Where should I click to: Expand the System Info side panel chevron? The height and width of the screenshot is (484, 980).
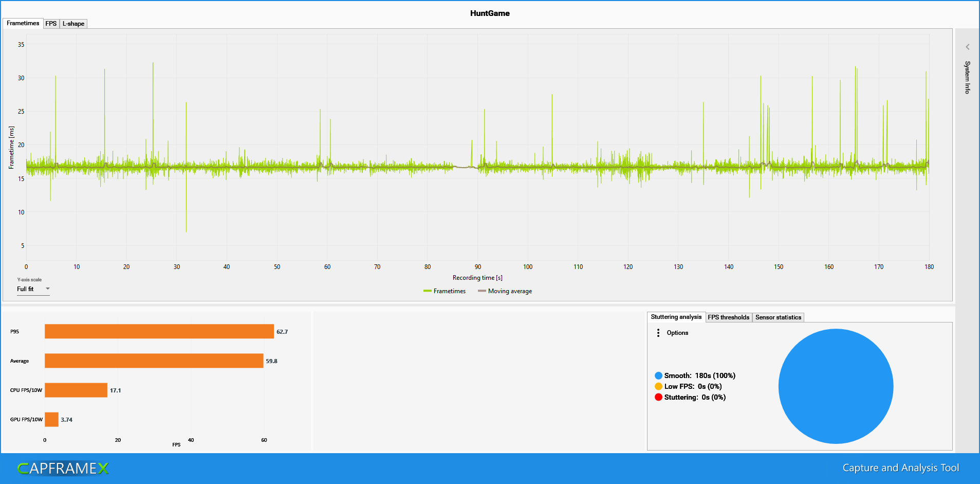point(967,47)
